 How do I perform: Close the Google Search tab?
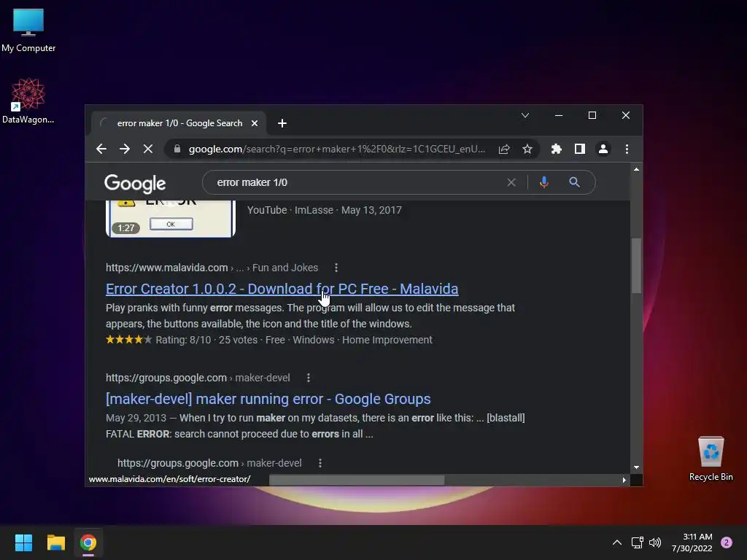point(255,123)
